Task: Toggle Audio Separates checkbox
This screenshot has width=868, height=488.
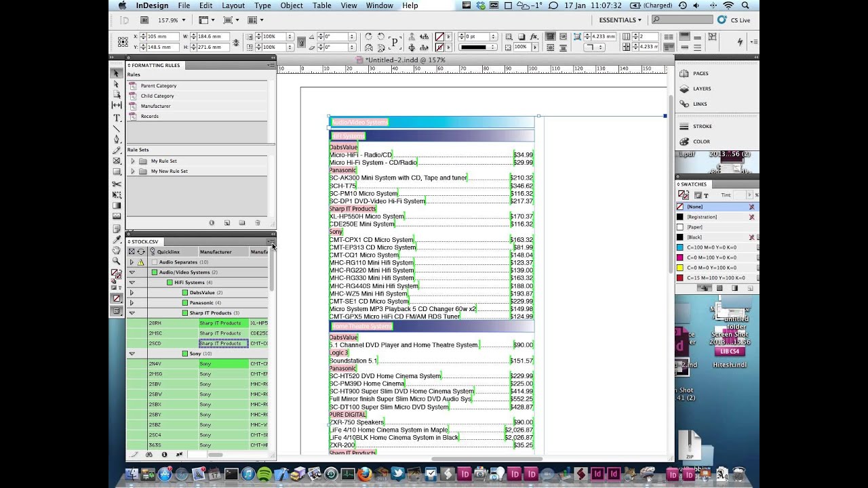Action: pos(154,262)
